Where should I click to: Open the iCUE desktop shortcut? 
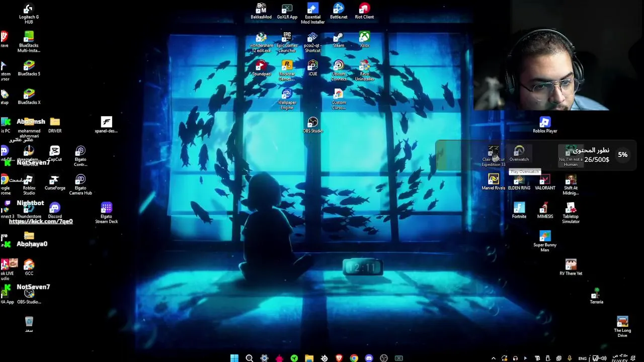pos(312,69)
